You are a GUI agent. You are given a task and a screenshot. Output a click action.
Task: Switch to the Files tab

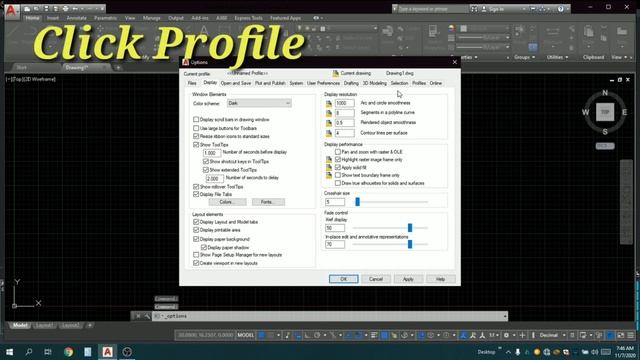click(192, 83)
